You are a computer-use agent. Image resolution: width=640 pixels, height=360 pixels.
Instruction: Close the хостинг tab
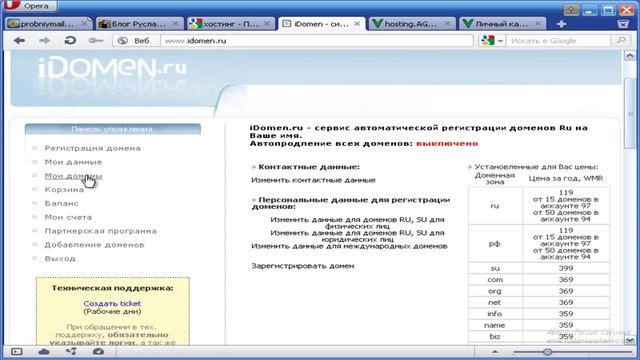(266, 24)
